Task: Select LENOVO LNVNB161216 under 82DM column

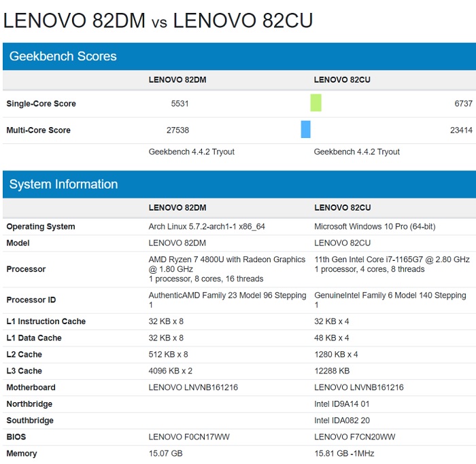Action: [193, 388]
